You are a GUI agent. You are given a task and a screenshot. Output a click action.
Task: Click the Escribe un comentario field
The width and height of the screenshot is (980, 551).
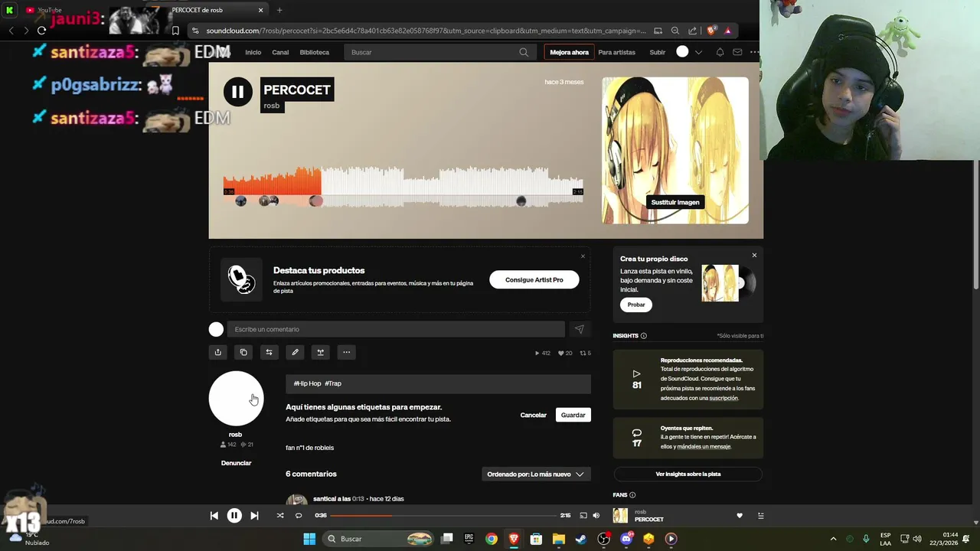tap(396, 329)
